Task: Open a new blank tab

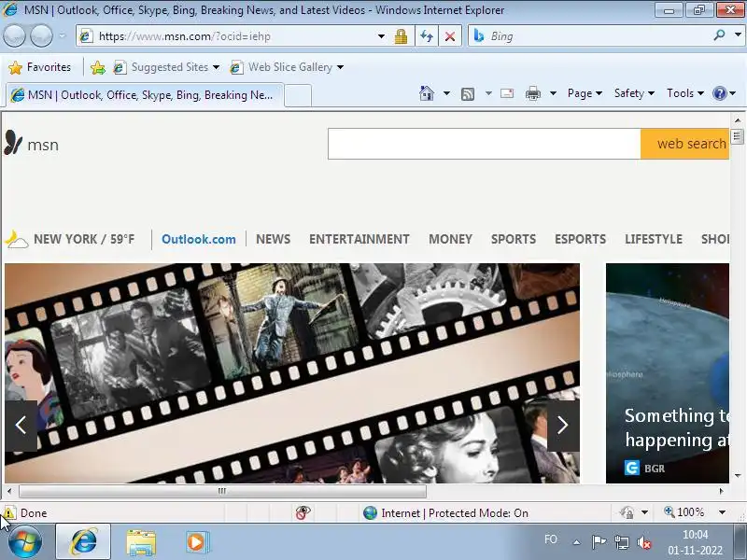Action: (298, 96)
